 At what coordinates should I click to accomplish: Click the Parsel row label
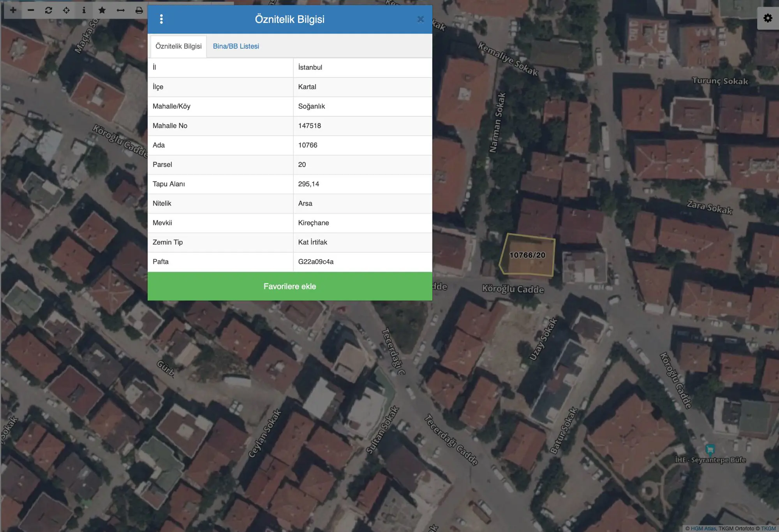(162, 165)
